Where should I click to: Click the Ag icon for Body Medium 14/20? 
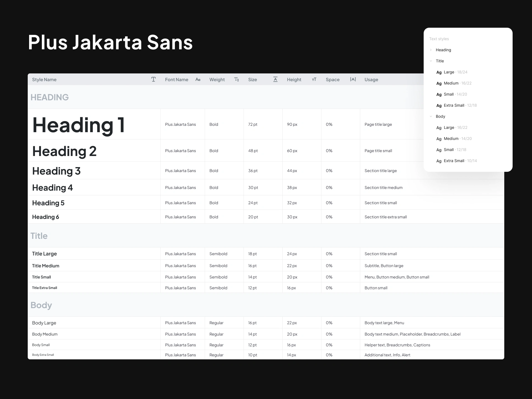coord(439,139)
